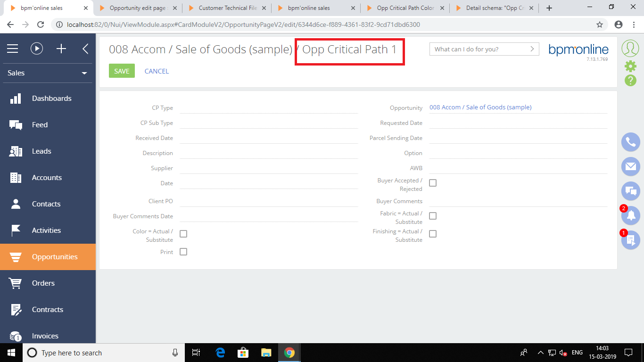Image resolution: width=644 pixels, height=362 pixels.
Task: Enable the Print checkbox
Action: 183,252
